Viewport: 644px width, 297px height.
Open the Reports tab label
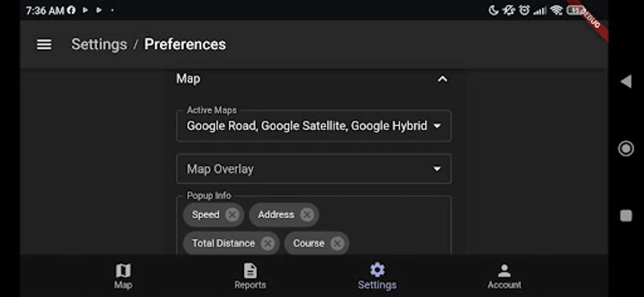point(250,285)
